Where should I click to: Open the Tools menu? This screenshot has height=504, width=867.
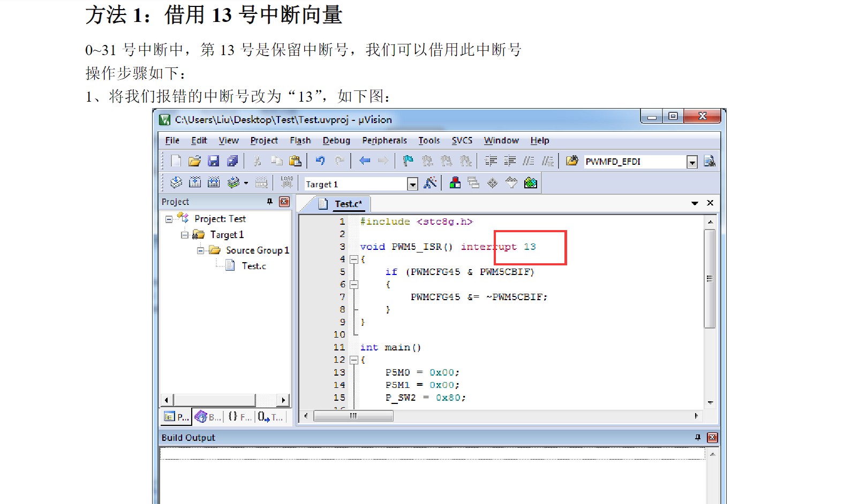429,140
